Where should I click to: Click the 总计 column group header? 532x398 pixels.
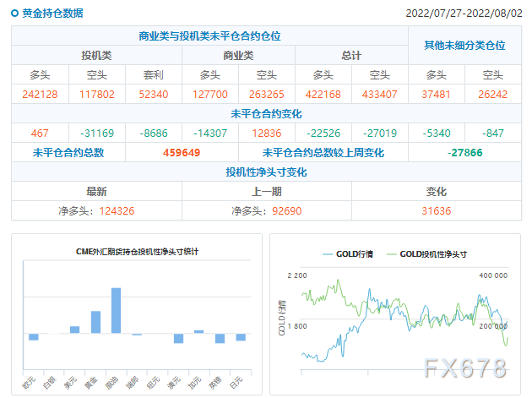click(x=351, y=56)
